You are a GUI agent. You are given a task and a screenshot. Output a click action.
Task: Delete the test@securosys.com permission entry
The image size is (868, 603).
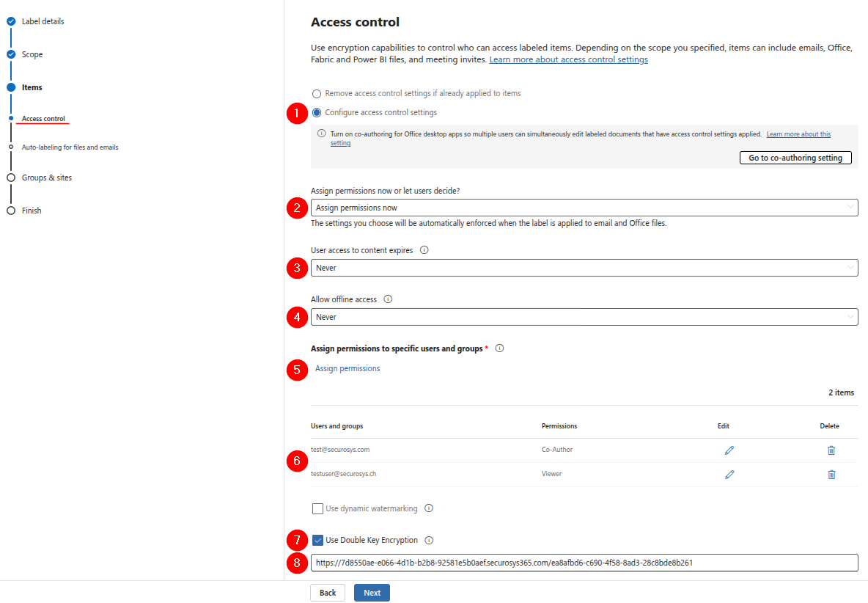tap(831, 450)
